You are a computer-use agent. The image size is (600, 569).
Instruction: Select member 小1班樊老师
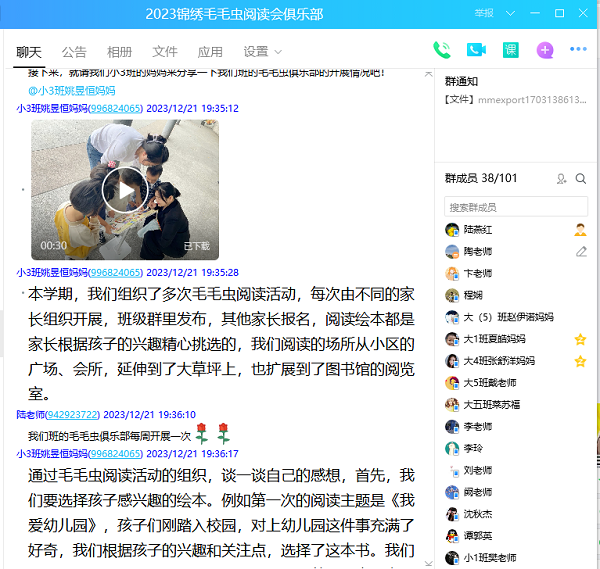(x=516, y=558)
